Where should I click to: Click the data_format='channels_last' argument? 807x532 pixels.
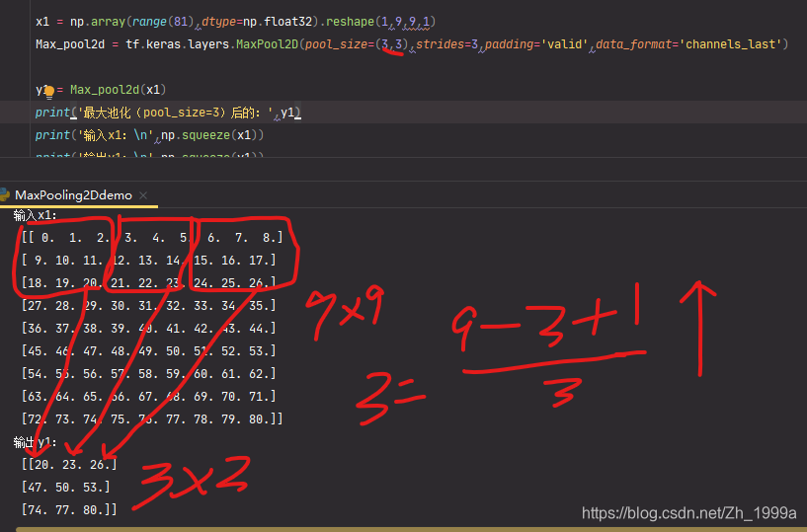pos(688,44)
